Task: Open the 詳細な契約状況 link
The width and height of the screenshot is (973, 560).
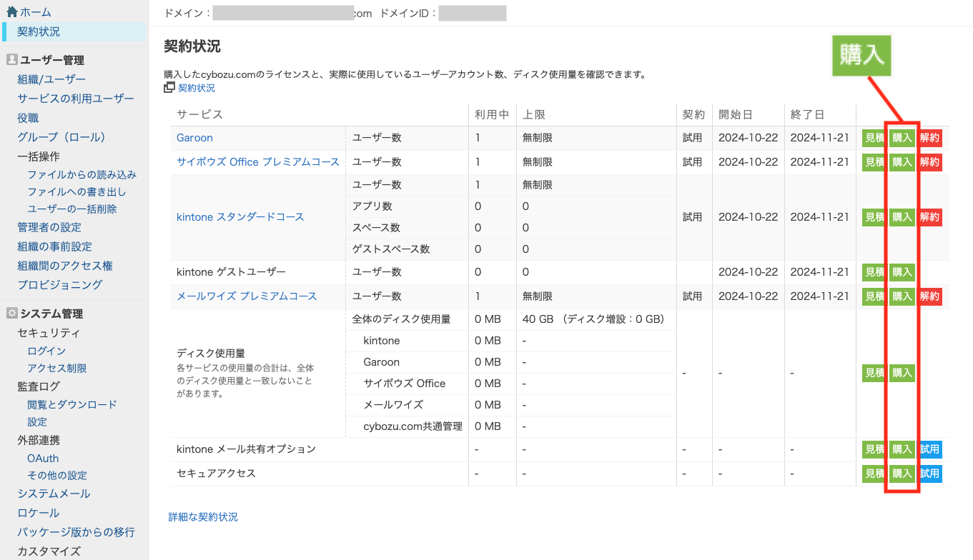Action: (x=203, y=516)
